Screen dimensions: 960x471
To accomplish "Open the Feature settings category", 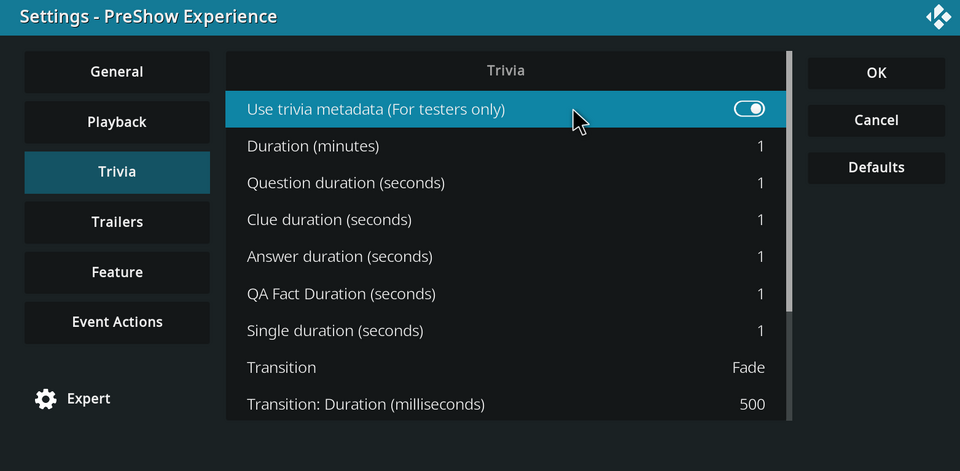I will (117, 272).
